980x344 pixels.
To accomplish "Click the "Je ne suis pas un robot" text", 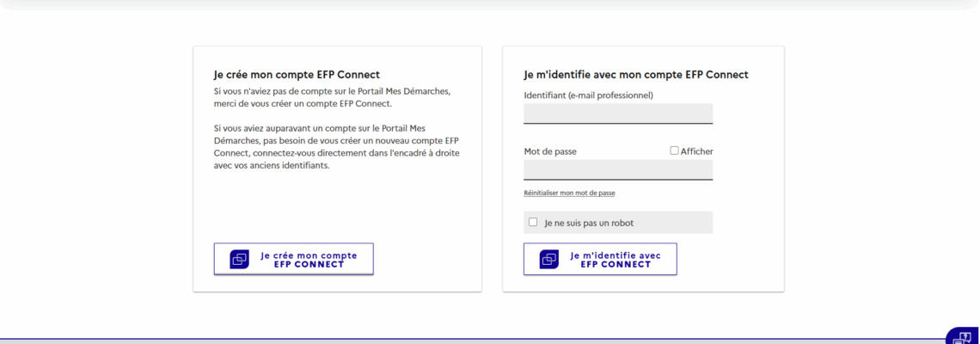I will [x=589, y=223].
